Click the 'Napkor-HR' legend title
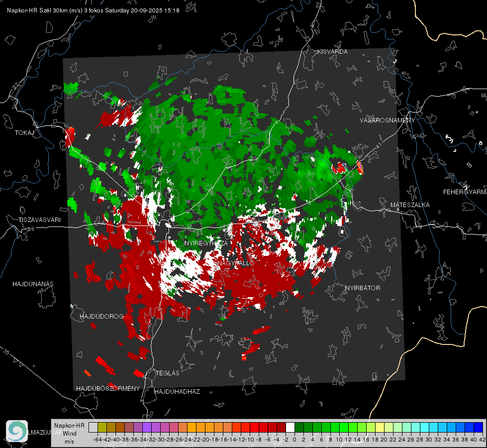Viewport: 487px width, 448px height. 69,425
